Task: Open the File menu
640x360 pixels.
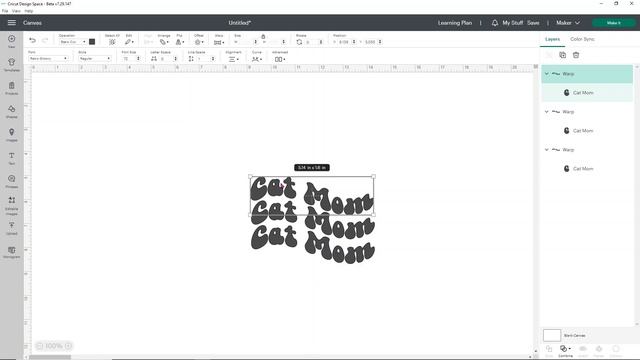Action: pos(5,11)
